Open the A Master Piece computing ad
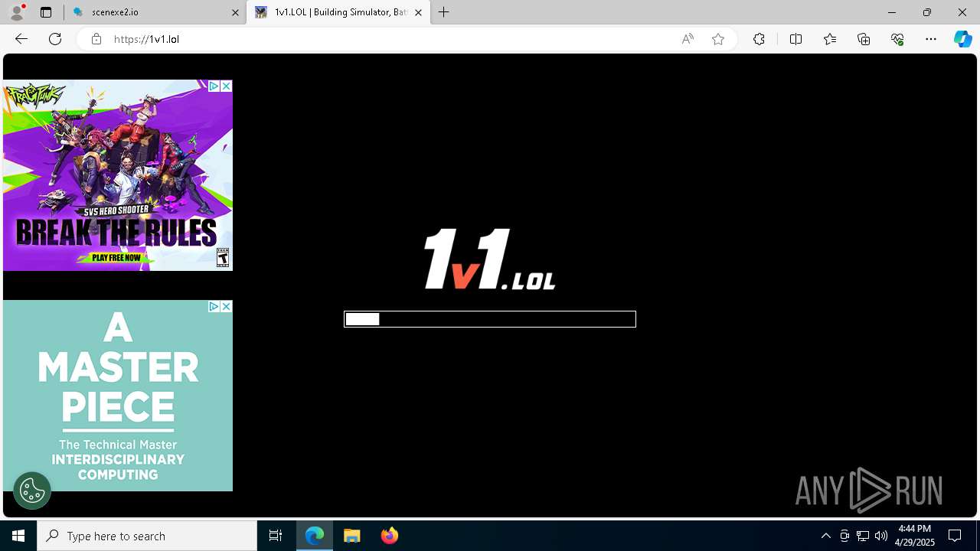The height and width of the screenshot is (551, 980). (118, 396)
